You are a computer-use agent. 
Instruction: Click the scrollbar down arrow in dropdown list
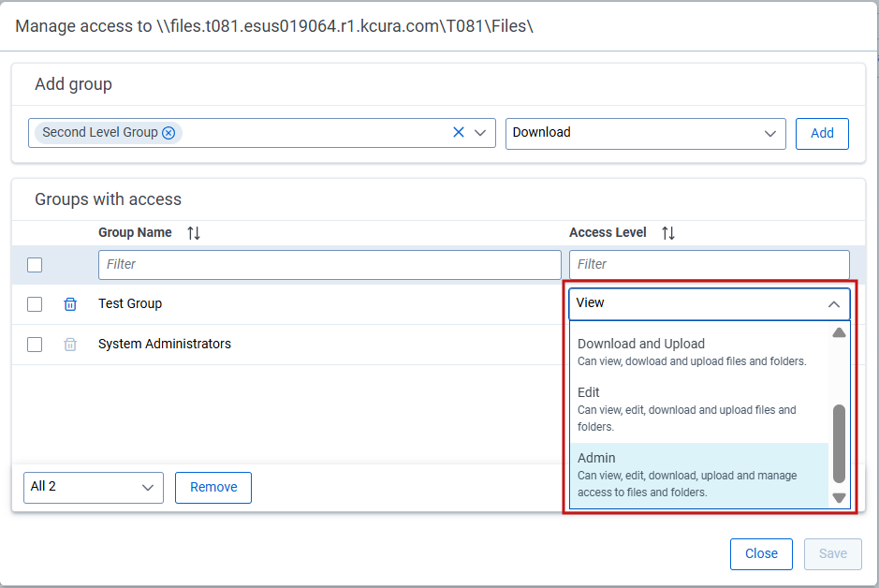tap(838, 498)
